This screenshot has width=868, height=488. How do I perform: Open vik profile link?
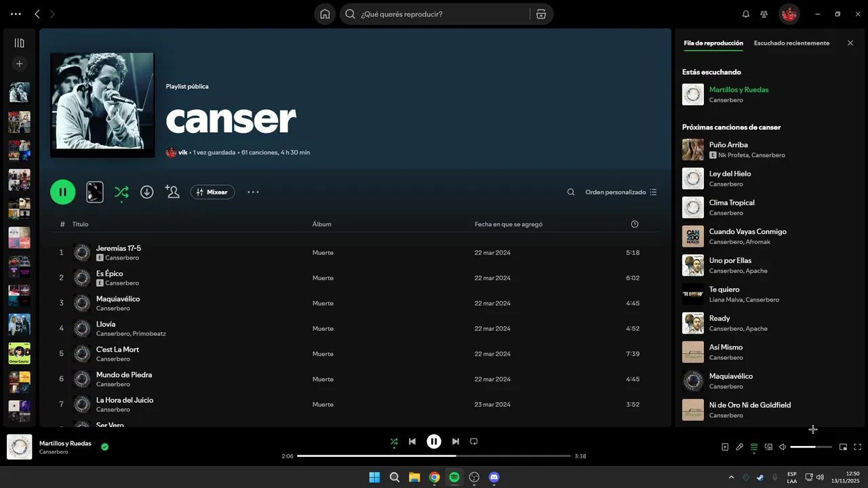(182, 152)
